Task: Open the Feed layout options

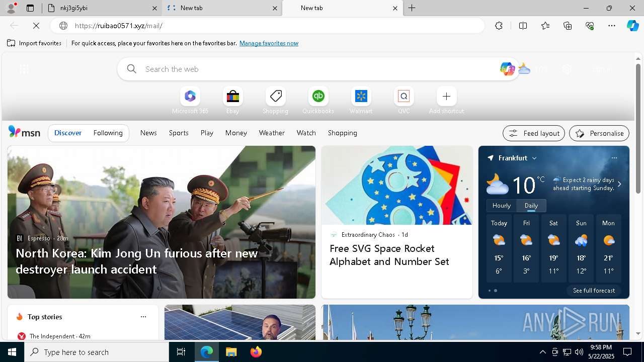Action: (x=534, y=133)
